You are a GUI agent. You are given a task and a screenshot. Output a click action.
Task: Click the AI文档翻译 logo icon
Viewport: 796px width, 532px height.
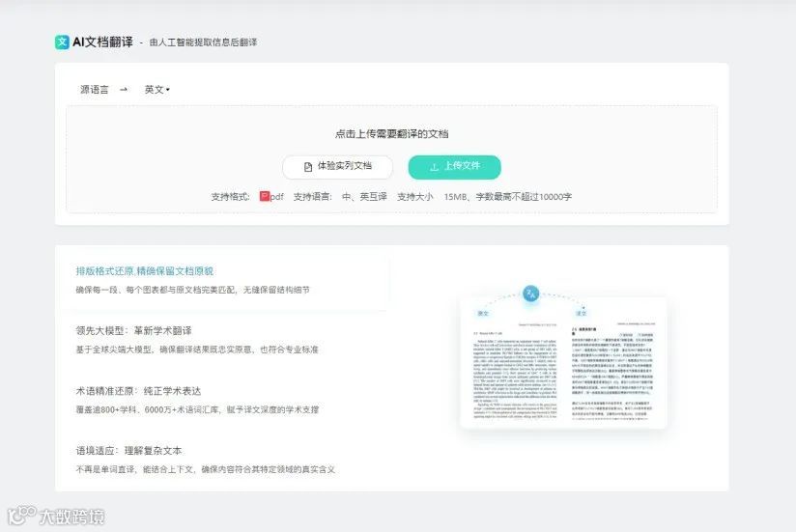coord(62,42)
